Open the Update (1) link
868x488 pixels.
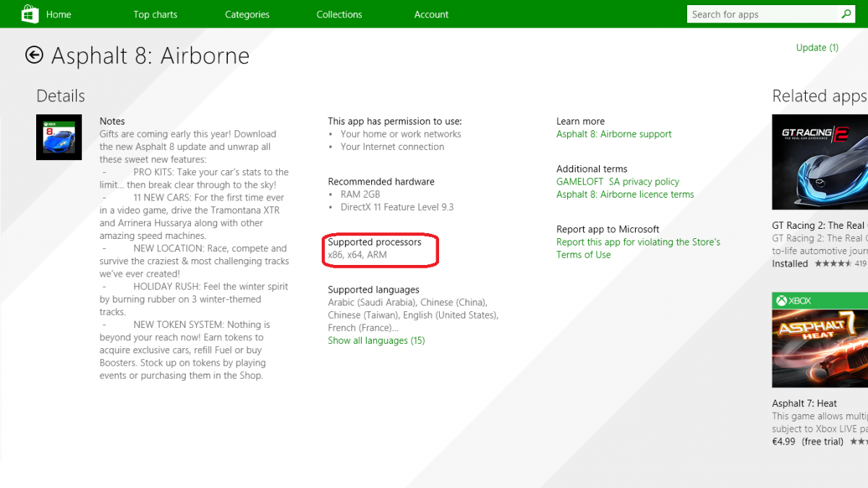tap(817, 48)
